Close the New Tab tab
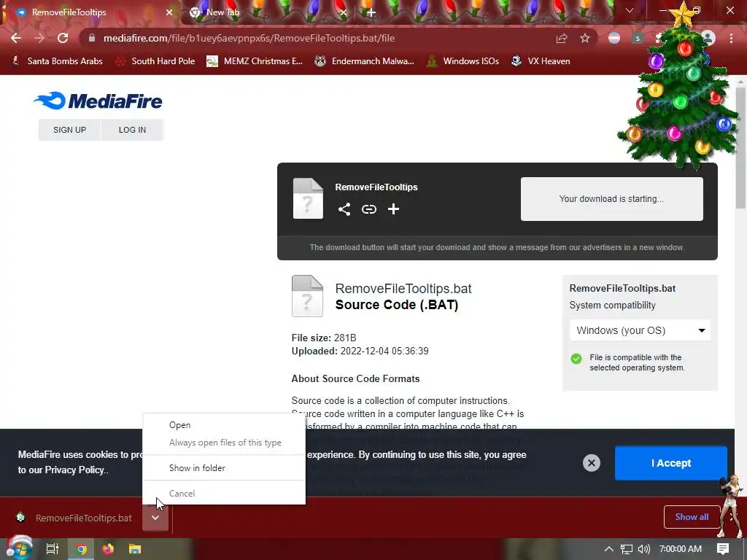 tap(344, 12)
